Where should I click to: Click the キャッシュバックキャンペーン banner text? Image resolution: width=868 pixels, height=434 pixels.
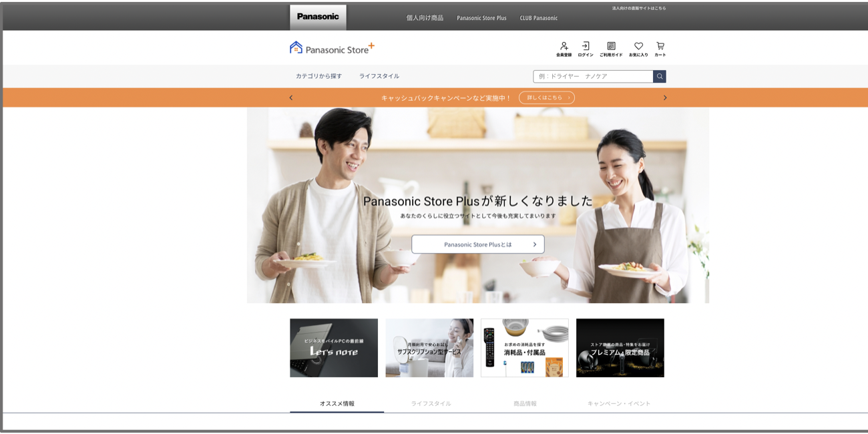tap(446, 98)
